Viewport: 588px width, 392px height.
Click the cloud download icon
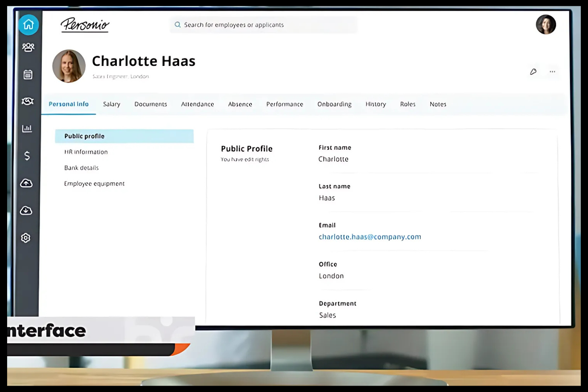[26, 210]
